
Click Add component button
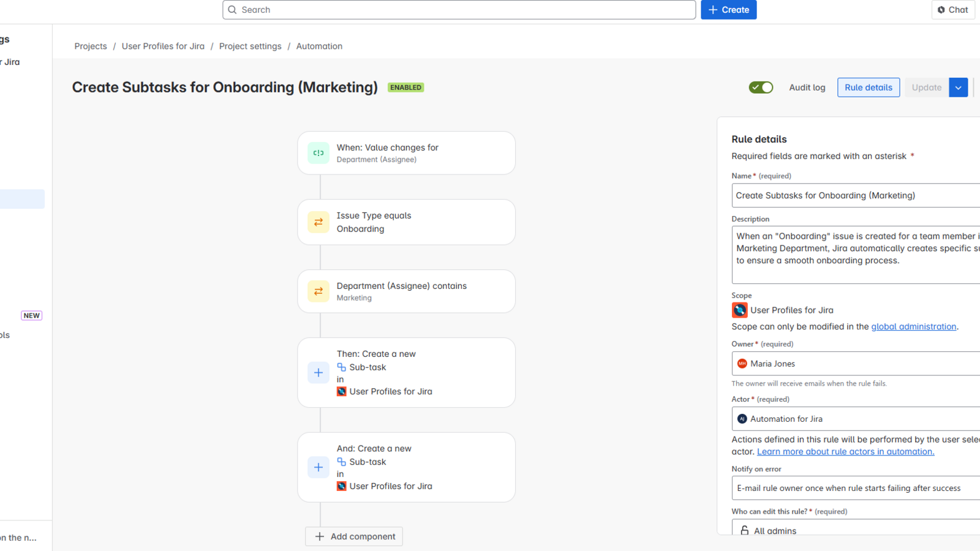pyautogui.click(x=354, y=536)
